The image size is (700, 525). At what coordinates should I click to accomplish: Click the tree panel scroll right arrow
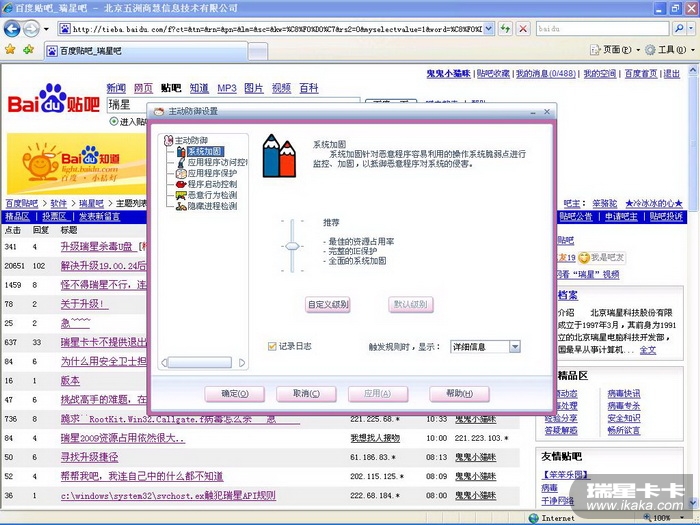[242, 362]
